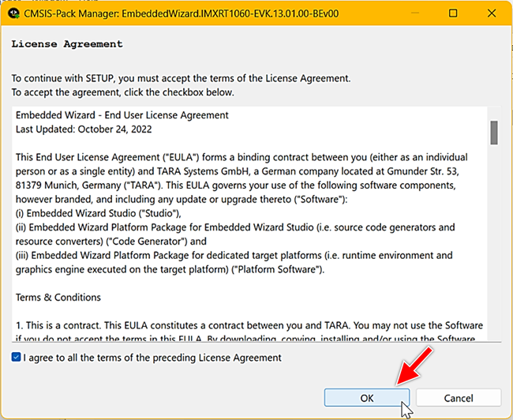The image size is (513, 420).
Task: Click the scrollbar track below the thumb
Action: point(493,253)
